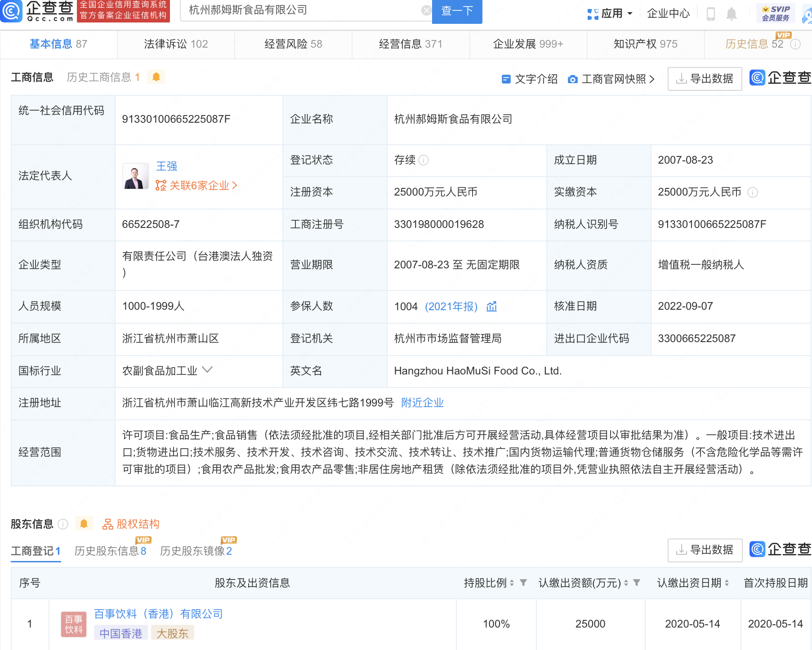Switch to 基本信息 tab
Viewport: 812px width, 650px height.
click(x=58, y=44)
